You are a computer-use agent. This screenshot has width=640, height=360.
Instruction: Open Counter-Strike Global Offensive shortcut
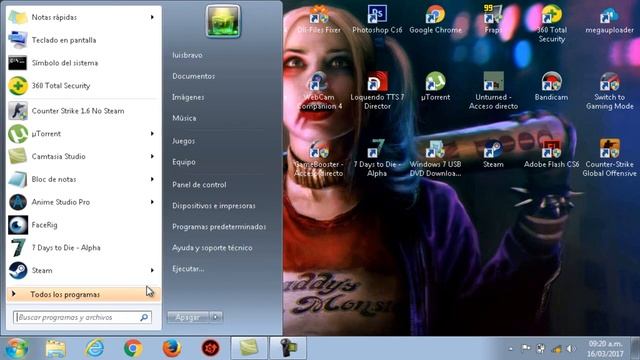point(609,158)
